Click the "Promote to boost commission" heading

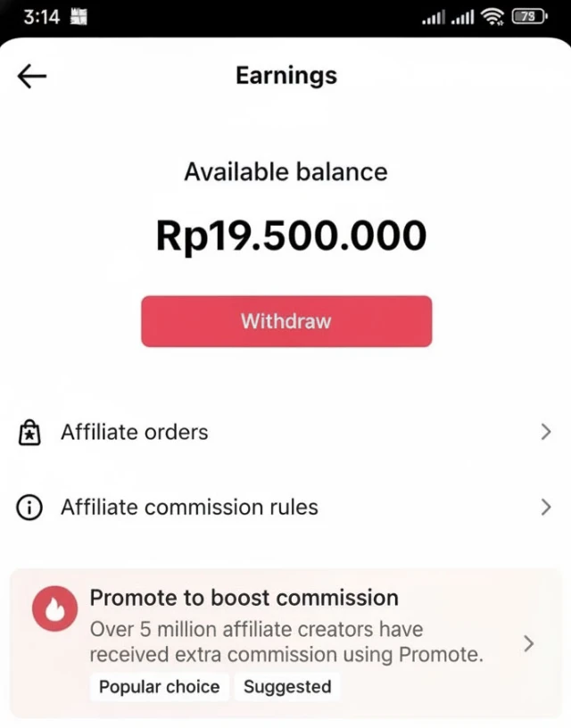244,598
